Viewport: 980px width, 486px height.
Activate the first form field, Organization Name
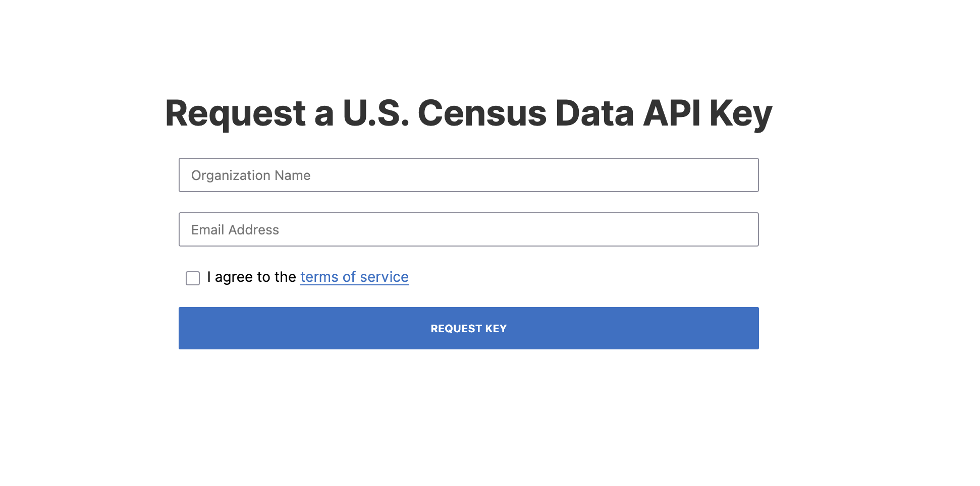click(468, 175)
